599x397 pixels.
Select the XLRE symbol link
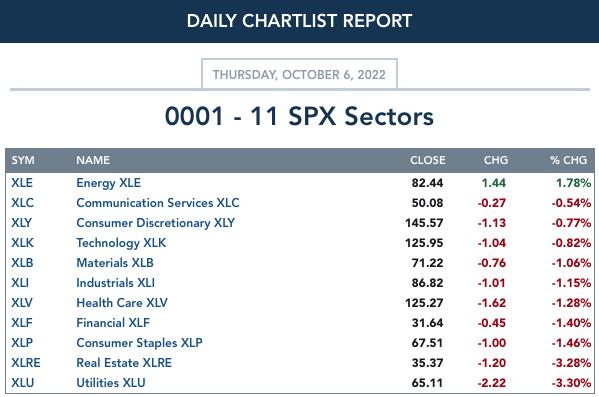(x=26, y=363)
